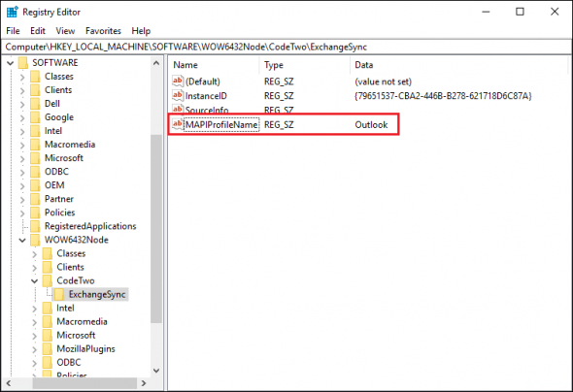This screenshot has height=392, width=573.
Task: Select the InstanceID string value icon
Action: click(178, 95)
